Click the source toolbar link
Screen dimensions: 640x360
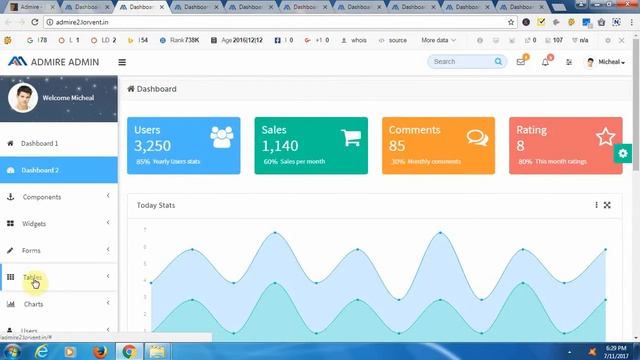(393, 40)
